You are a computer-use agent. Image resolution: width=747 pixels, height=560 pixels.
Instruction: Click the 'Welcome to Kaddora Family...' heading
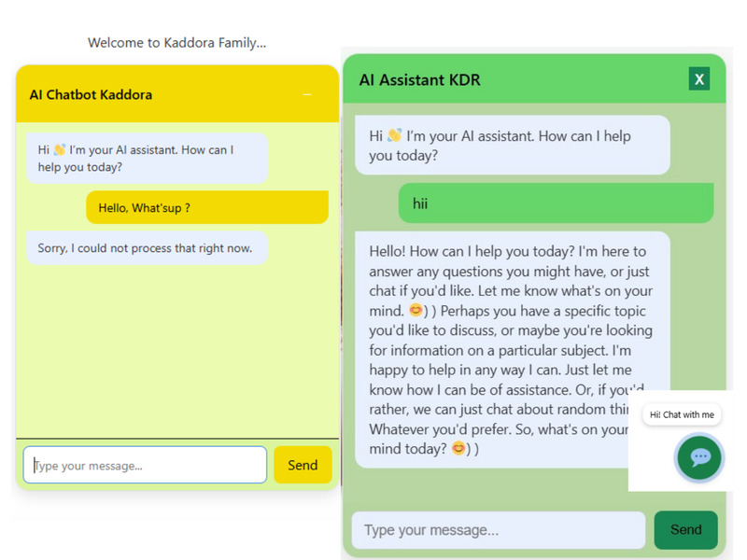point(176,43)
